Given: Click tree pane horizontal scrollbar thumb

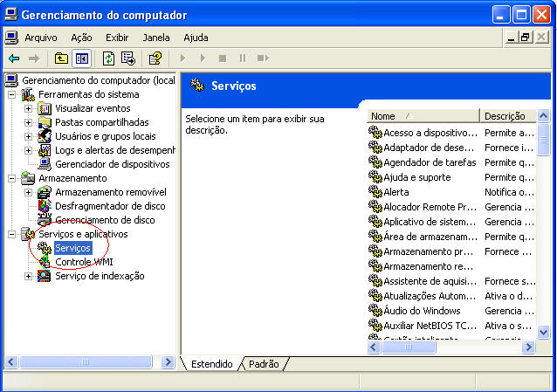Looking at the screenshot, I should (86, 362).
